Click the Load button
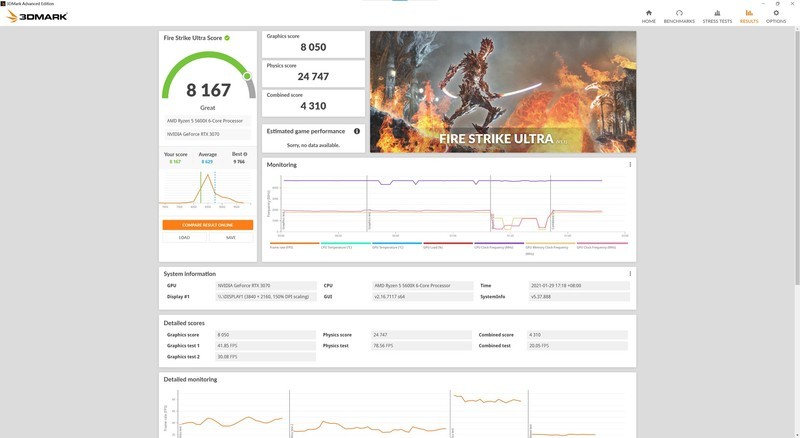 pyautogui.click(x=185, y=237)
